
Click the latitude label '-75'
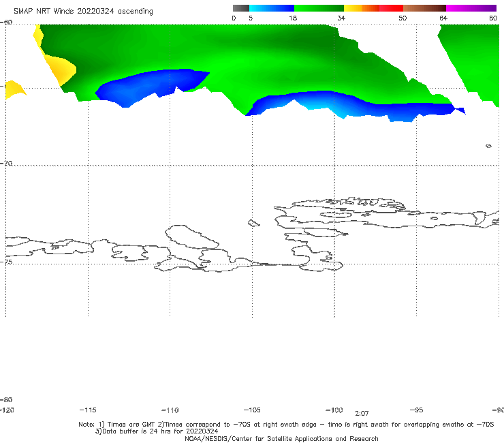click(x=6, y=262)
